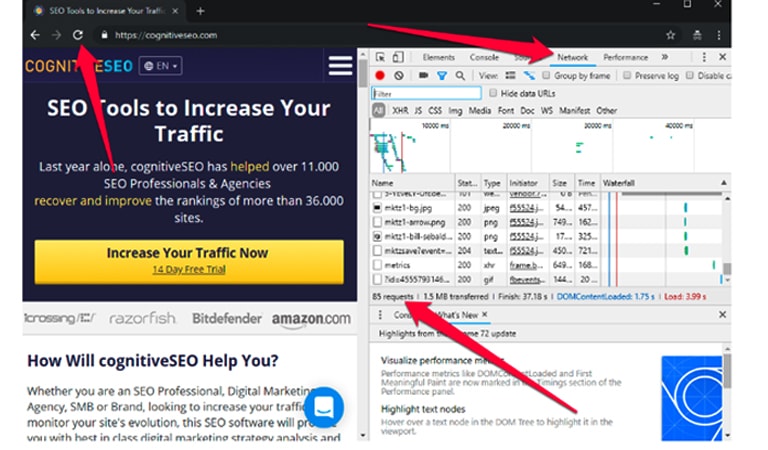Enable Group by frame checkbox
The width and height of the screenshot is (768, 450).
coord(546,75)
